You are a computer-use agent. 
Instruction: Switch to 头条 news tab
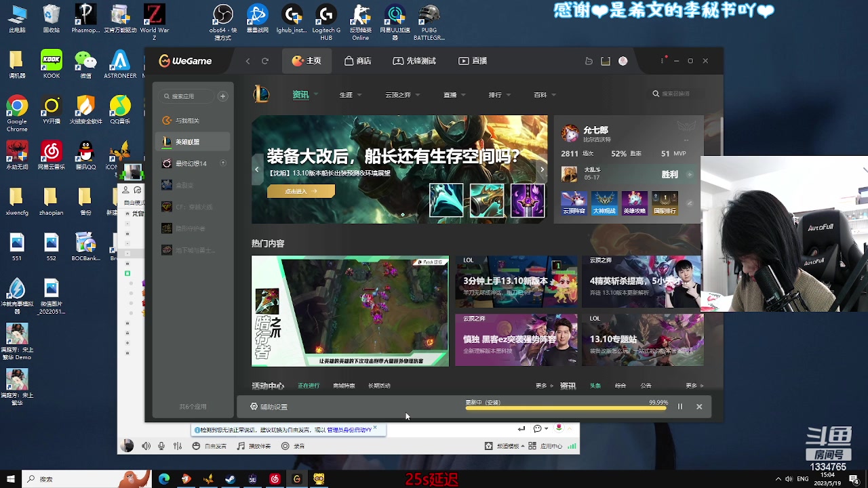[x=595, y=386]
